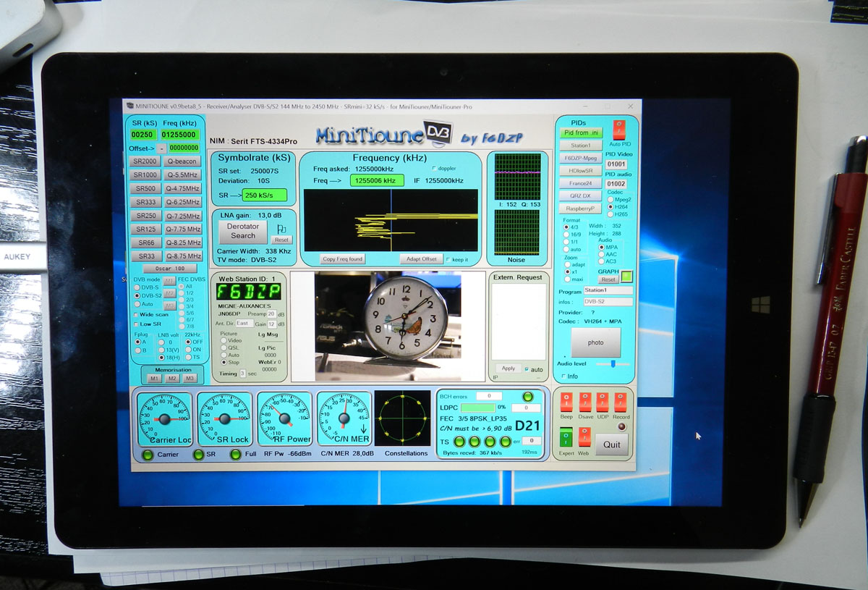Select Auto DVB mode radio button
This screenshot has width=868, height=590.
click(138, 304)
